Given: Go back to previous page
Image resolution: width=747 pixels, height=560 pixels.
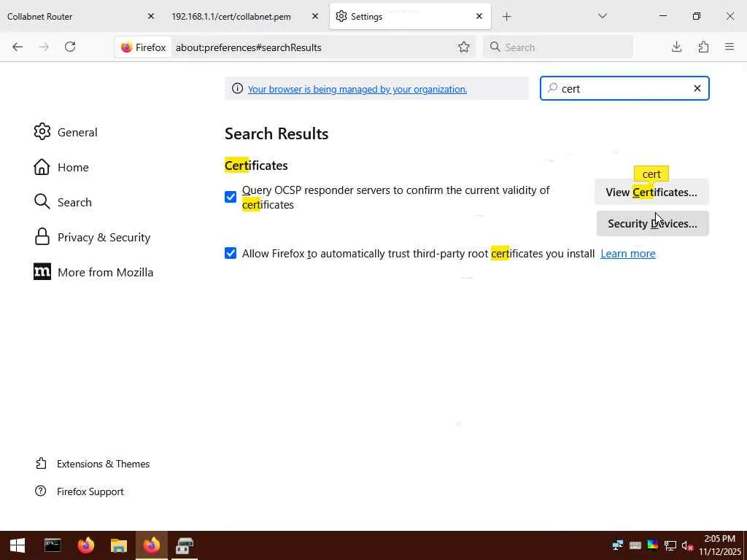Looking at the screenshot, I should 18,47.
